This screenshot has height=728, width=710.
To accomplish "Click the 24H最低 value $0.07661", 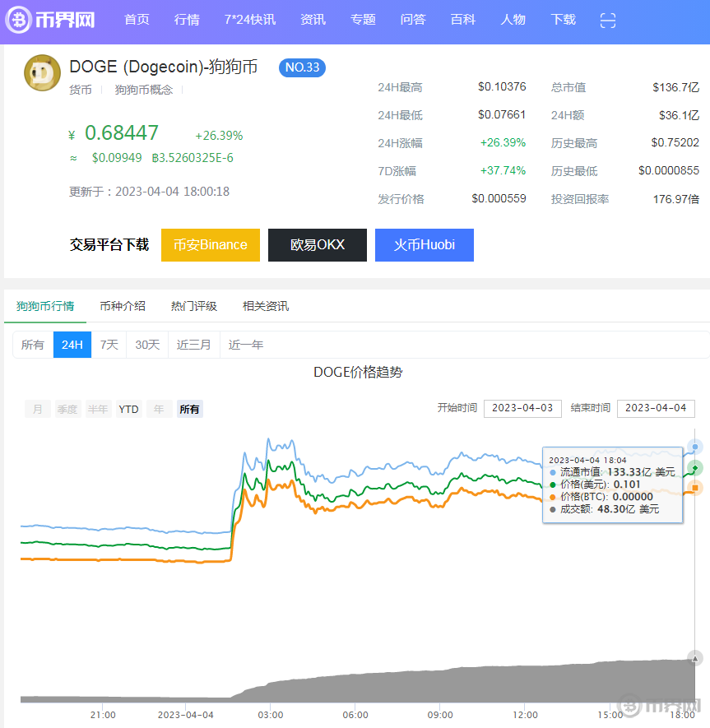I will [x=502, y=114].
